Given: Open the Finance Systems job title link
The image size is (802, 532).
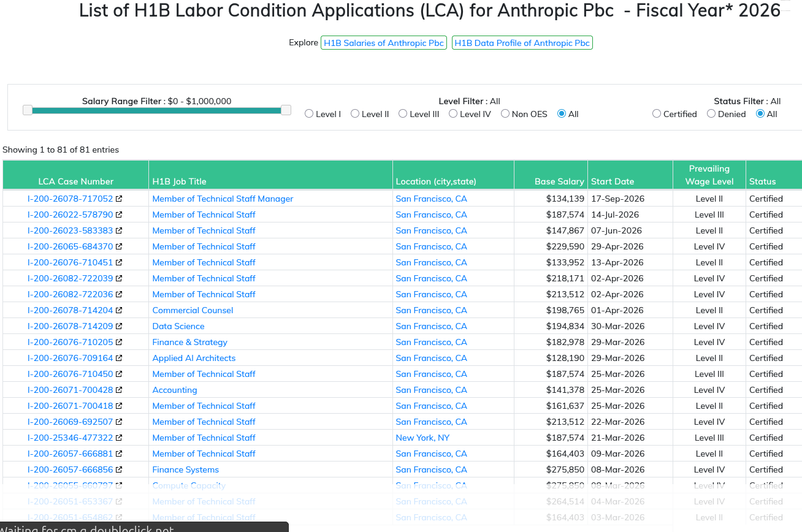Looking at the screenshot, I should click(x=185, y=469).
